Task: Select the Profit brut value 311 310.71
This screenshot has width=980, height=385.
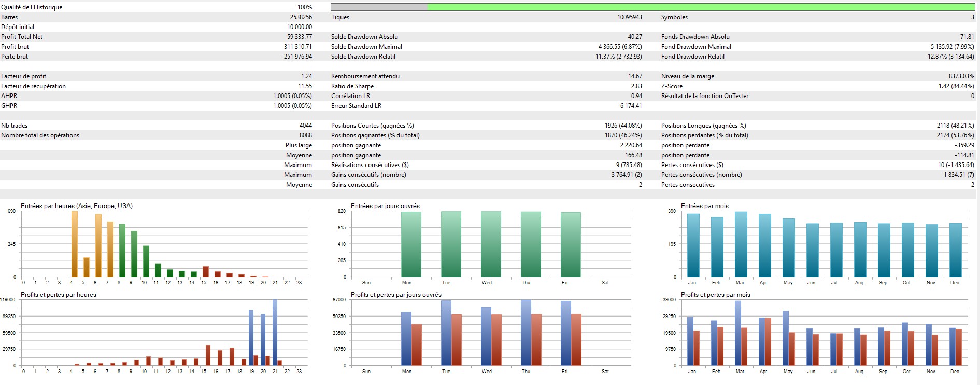Action: click(298, 47)
